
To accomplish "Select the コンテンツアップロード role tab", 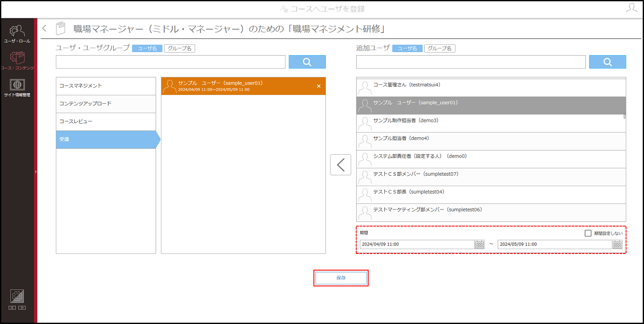I will tap(106, 104).
